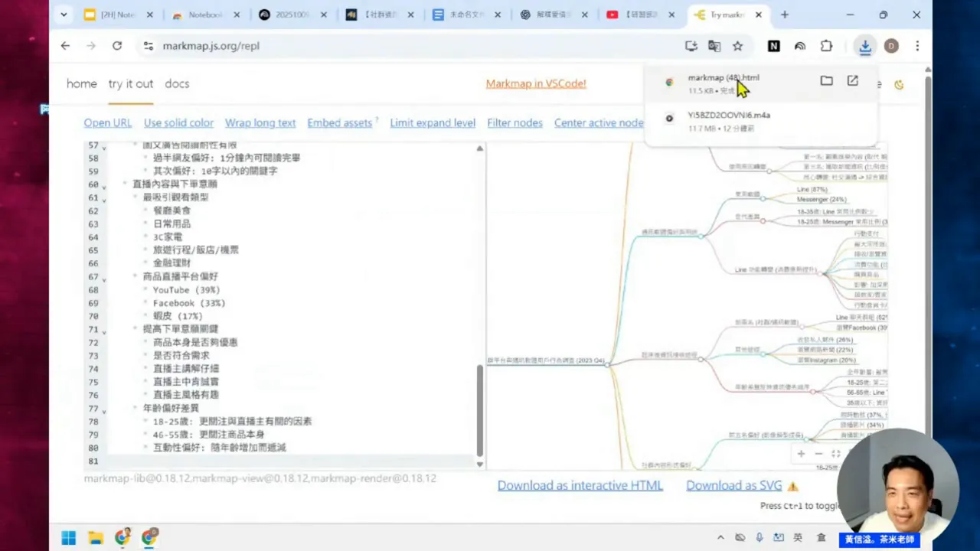Toggle the Chrome downloads panel

864,47
